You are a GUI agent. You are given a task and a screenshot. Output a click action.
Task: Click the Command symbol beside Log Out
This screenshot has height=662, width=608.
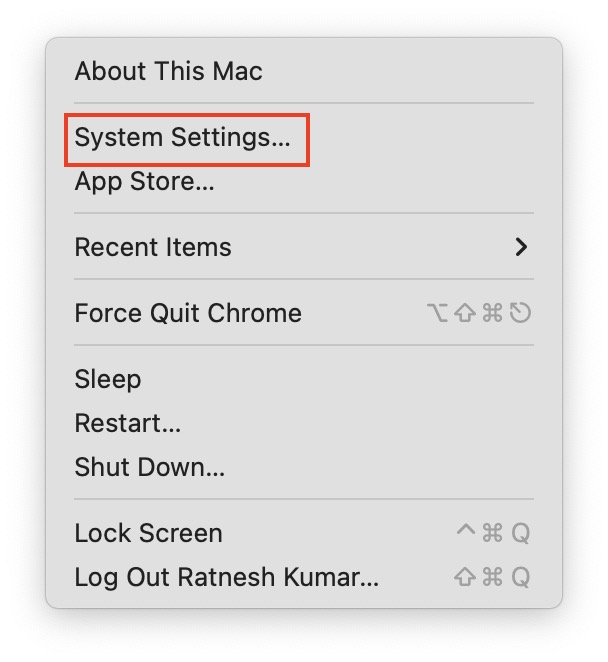pyautogui.click(x=492, y=577)
